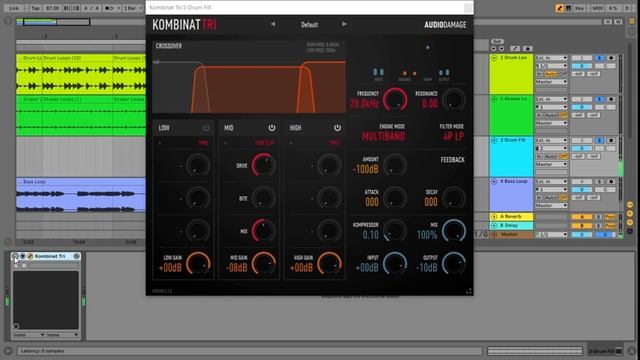Select the next preset arrow beside Default

pos(344,24)
